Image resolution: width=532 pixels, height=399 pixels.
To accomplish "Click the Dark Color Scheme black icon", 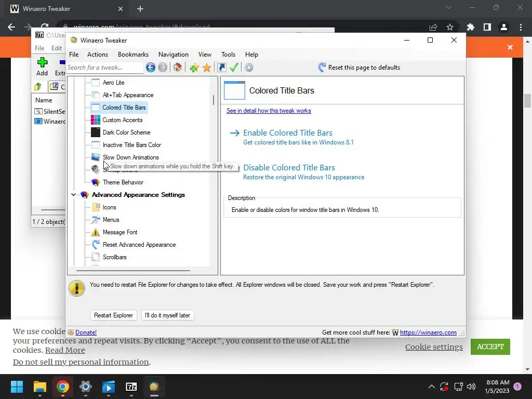I will [96, 132].
